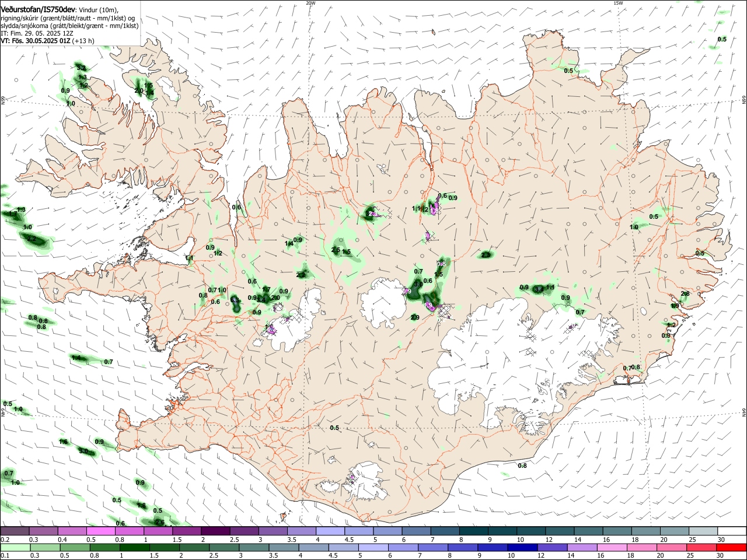Click the bottom-row legend swatch starting at 2.5
747x560 pixels.
225,547
